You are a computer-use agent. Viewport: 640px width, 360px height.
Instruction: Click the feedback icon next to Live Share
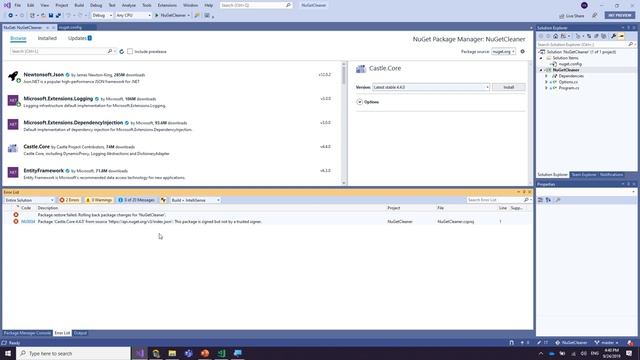coord(595,16)
